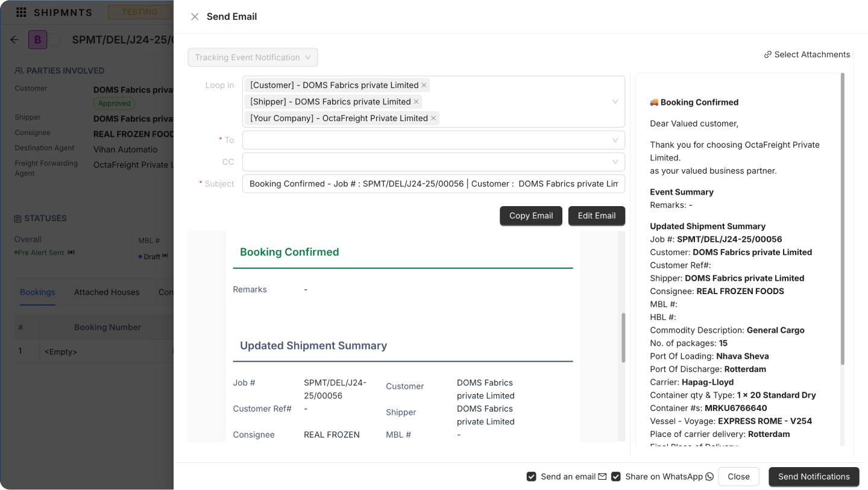Viewport: 868px width, 490px height.
Task: Remove the Shipper DOMS Fabrics tag
Action: [416, 102]
